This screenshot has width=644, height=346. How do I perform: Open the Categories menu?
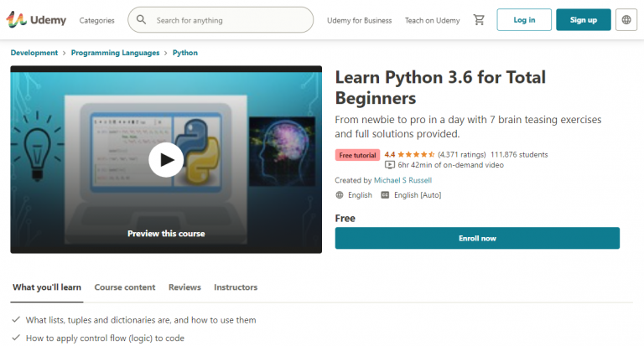click(97, 20)
